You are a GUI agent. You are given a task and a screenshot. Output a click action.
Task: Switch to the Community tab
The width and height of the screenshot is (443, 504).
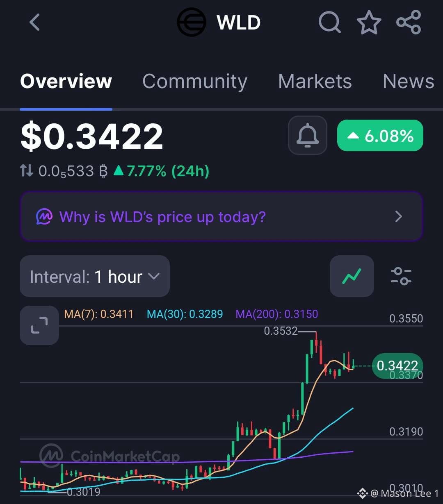click(195, 81)
